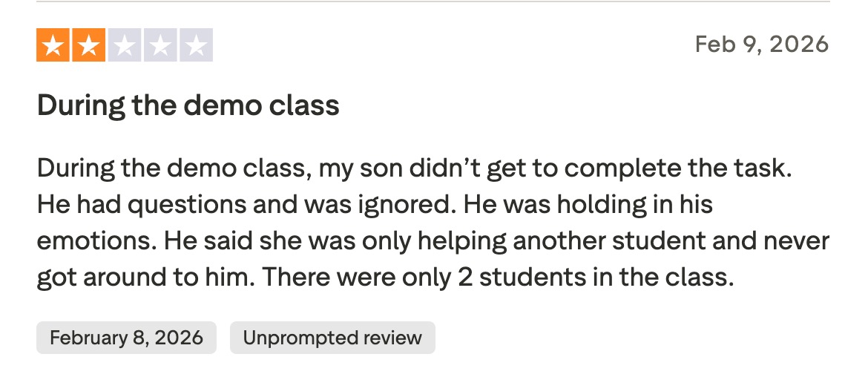Open the review titled During the demo class
Viewport: 868px width, 377px height.
(188, 106)
